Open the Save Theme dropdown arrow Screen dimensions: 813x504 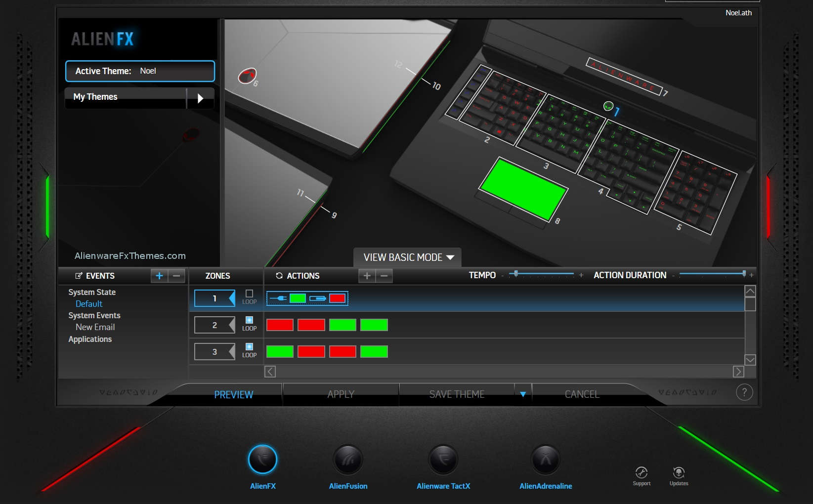point(523,394)
